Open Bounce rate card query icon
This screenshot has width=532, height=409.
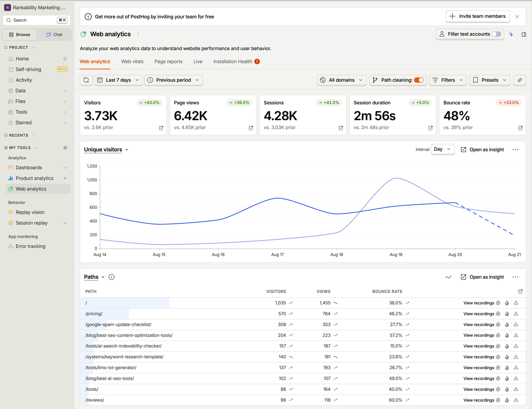point(520,128)
